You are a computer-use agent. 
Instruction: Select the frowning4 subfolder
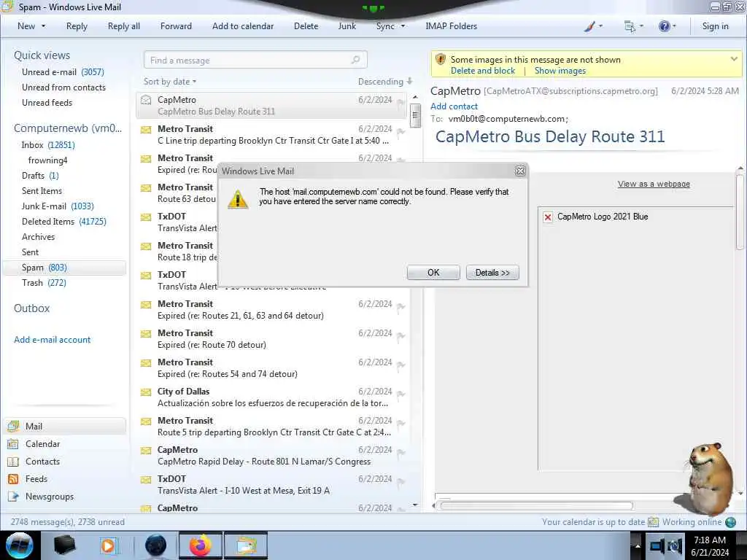point(47,160)
